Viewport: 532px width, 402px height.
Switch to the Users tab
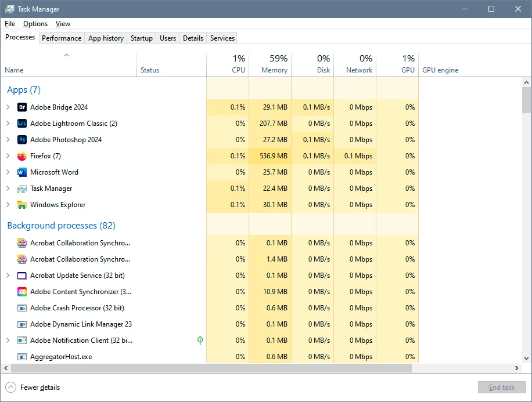[x=168, y=38]
